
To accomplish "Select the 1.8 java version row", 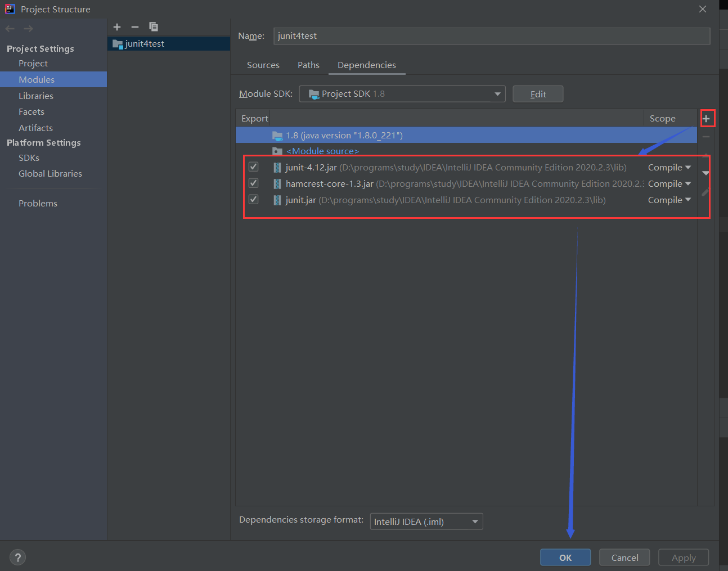I will [466, 135].
